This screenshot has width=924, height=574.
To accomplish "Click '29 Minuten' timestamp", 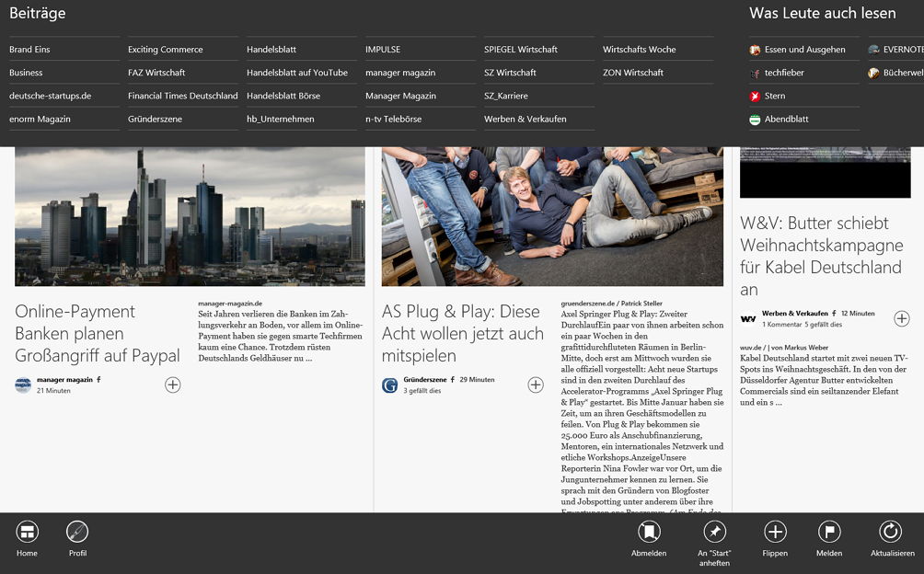I will tap(477, 380).
